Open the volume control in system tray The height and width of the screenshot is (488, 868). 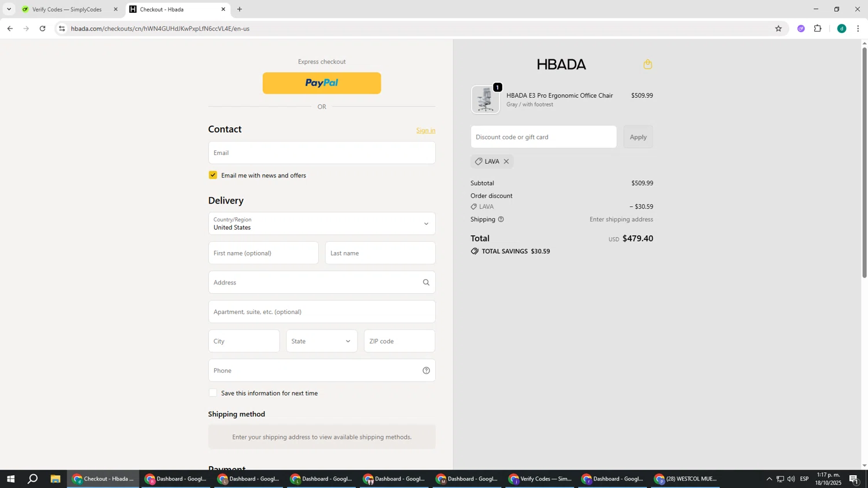click(x=791, y=479)
